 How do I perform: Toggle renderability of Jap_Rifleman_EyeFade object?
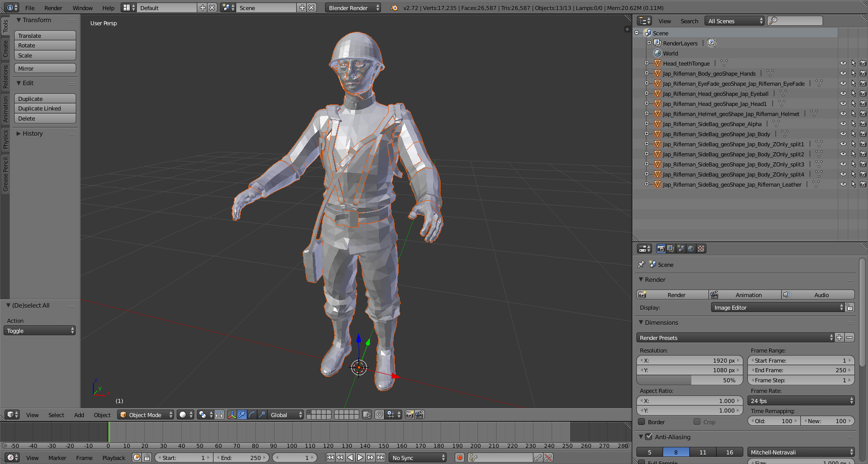coord(863,83)
